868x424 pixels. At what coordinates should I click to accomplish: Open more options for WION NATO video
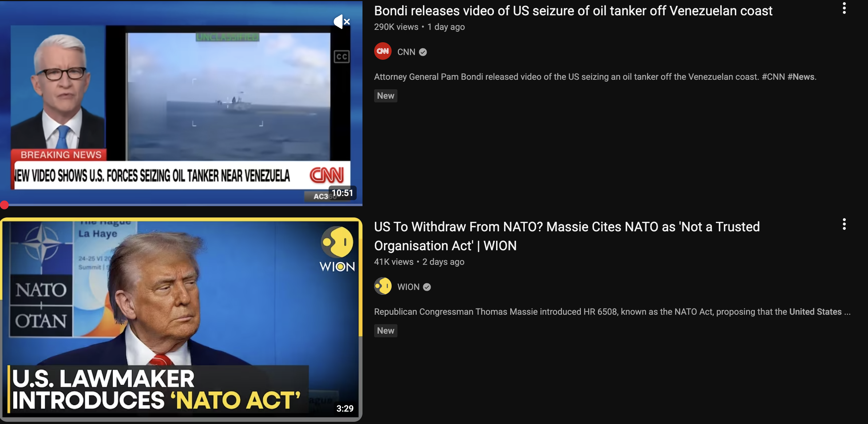coord(844,224)
